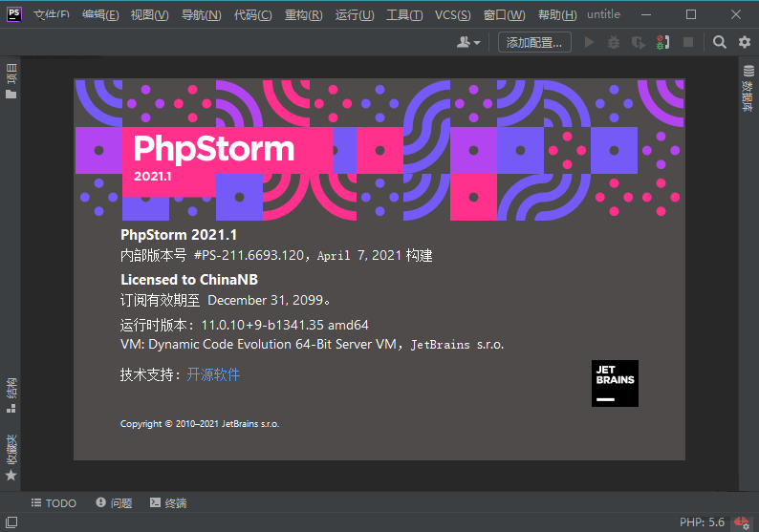
Task: Open the 导航(N) menu
Action: 201,15
